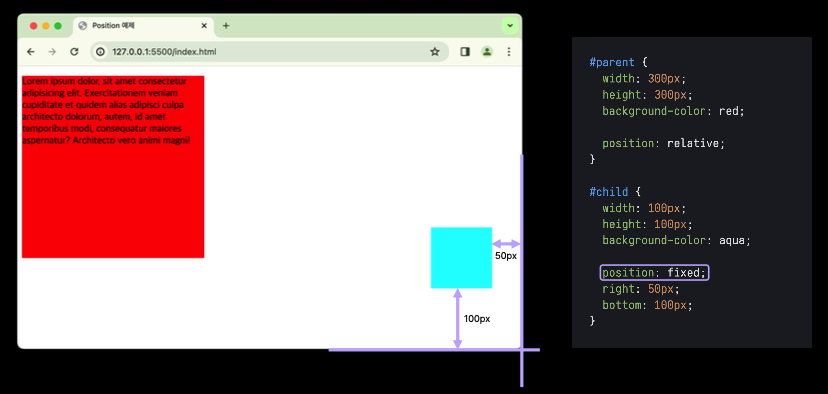Click the 'background-color: red;' code line
828x394 pixels.
point(673,111)
